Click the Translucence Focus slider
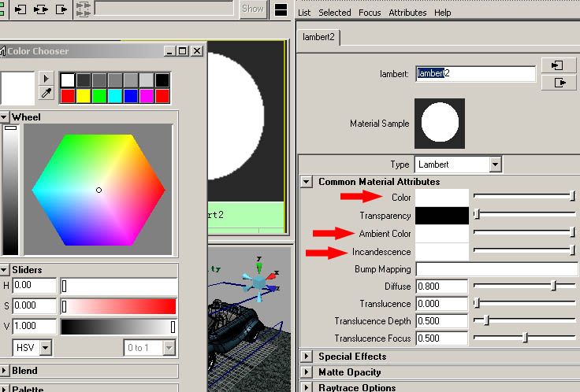580x392 pixels. (x=525, y=337)
